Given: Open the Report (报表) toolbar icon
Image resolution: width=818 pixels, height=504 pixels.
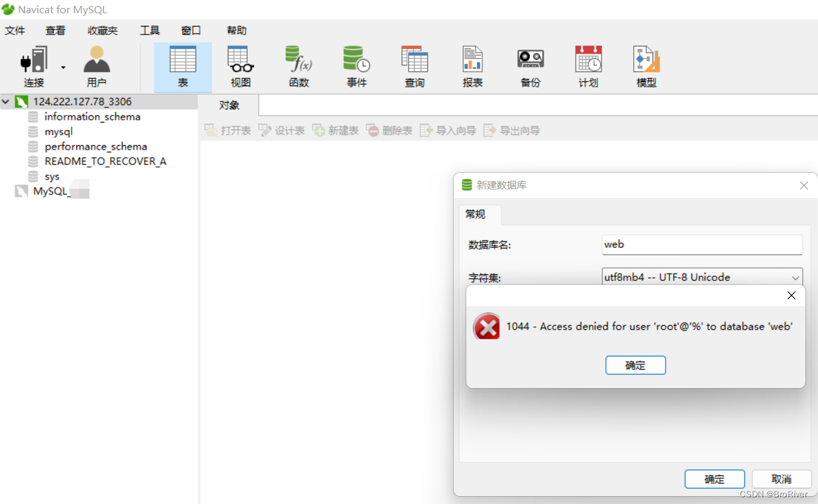Looking at the screenshot, I should point(472,67).
